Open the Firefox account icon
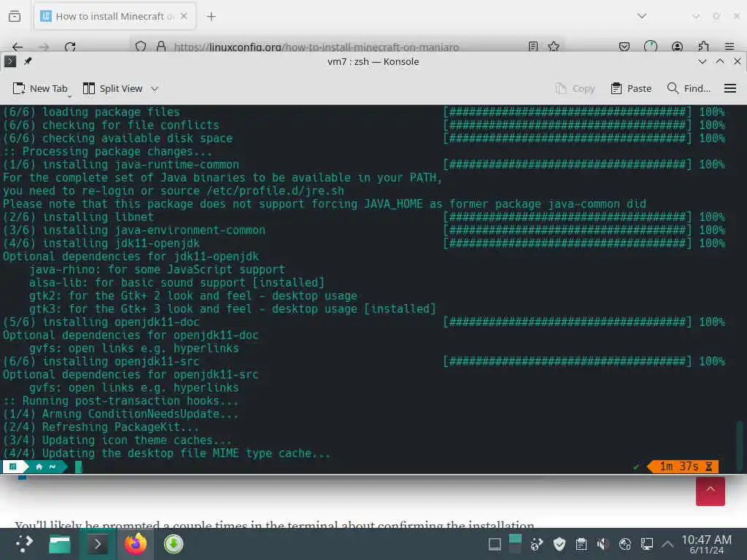Viewport: 747px width, 560px height. tap(677, 47)
